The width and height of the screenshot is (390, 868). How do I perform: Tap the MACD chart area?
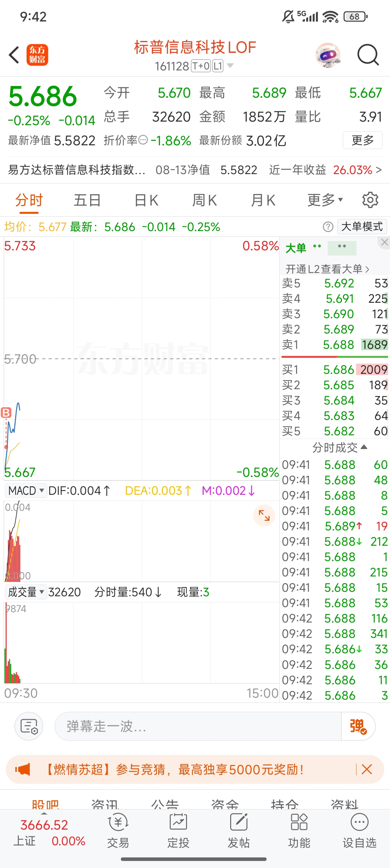click(141, 541)
